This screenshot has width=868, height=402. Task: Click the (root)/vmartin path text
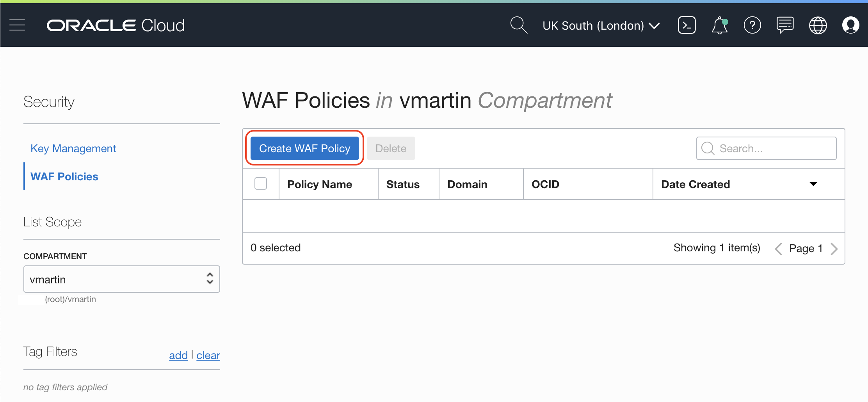tap(70, 299)
